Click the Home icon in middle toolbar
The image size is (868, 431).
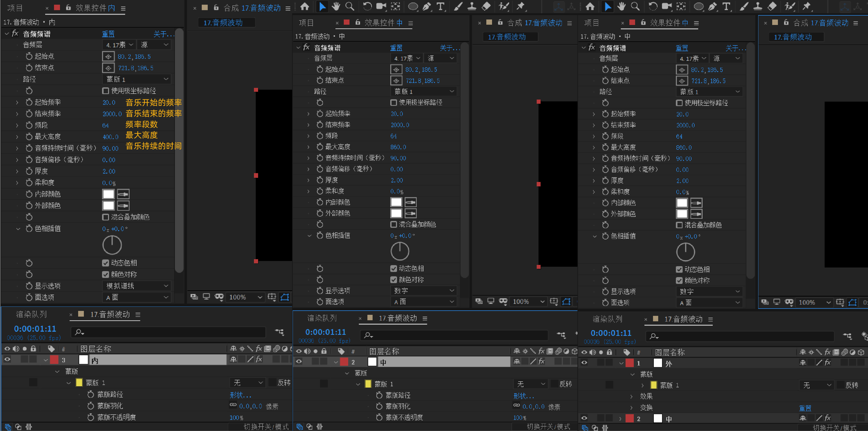[305, 6]
